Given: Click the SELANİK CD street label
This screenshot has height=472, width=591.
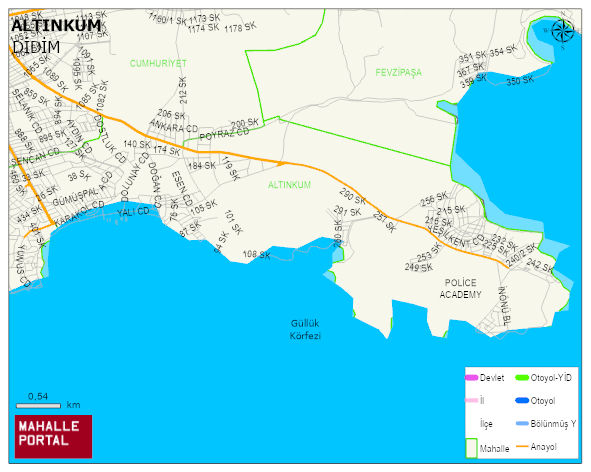Looking at the screenshot, I should [27, 111].
